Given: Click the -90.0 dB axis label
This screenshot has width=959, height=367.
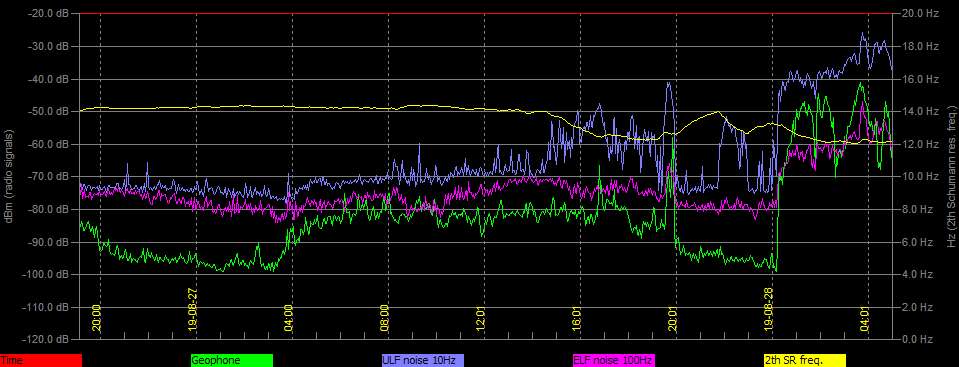Looking at the screenshot, I should [x=48, y=242].
